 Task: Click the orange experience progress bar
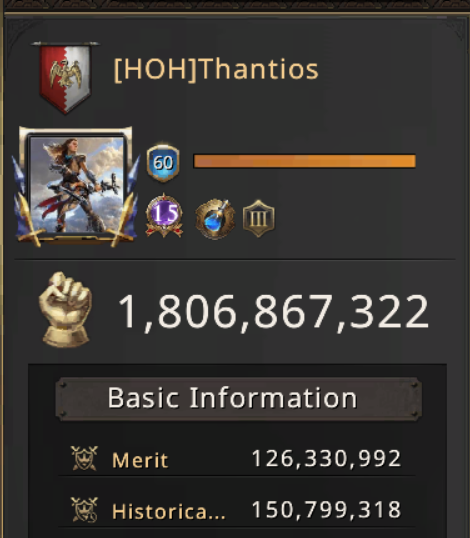(305, 161)
